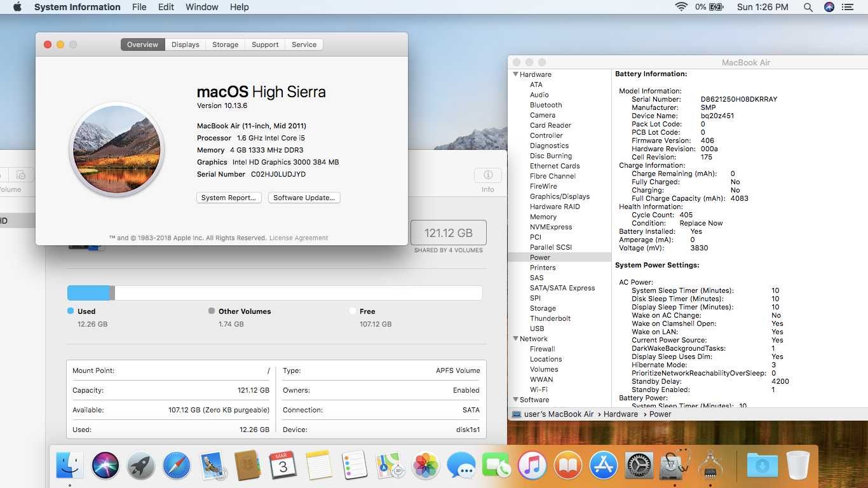Click the Siri icon in menu bar

coord(829,7)
